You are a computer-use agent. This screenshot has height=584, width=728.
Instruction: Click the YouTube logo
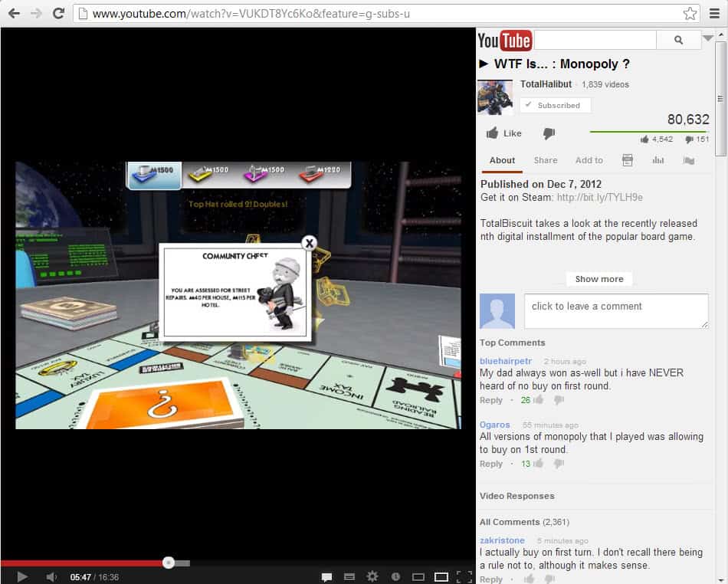[x=505, y=41]
